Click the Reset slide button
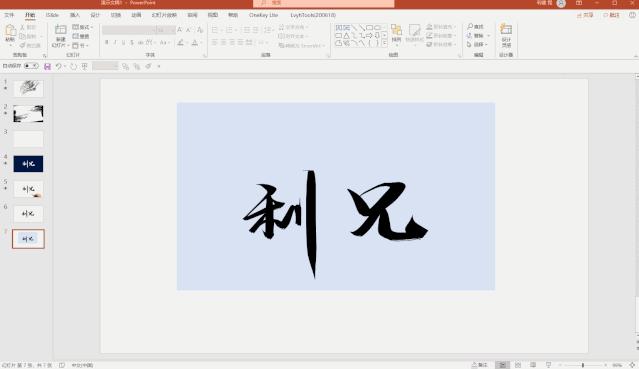639x369 pixels. (81, 36)
